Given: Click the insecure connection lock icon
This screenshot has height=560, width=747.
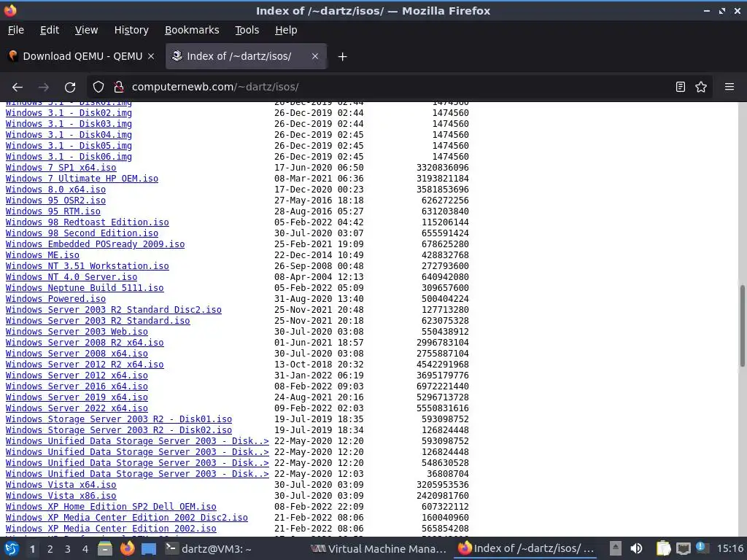Looking at the screenshot, I should point(119,87).
